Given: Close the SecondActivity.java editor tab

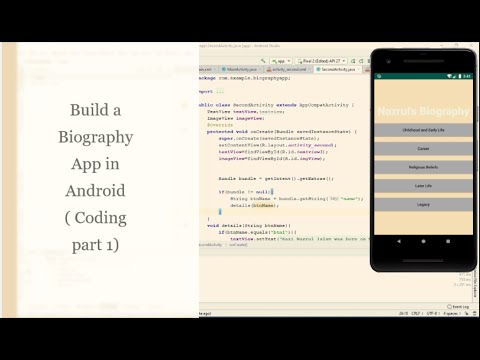Looking at the screenshot, I should [359, 69].
